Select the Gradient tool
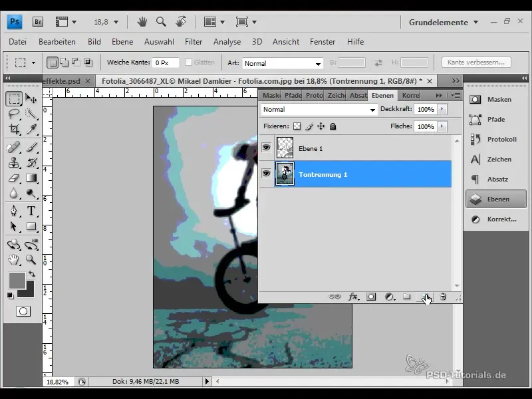This screenshot has width=532, height=399. click(x=31, y=178)
